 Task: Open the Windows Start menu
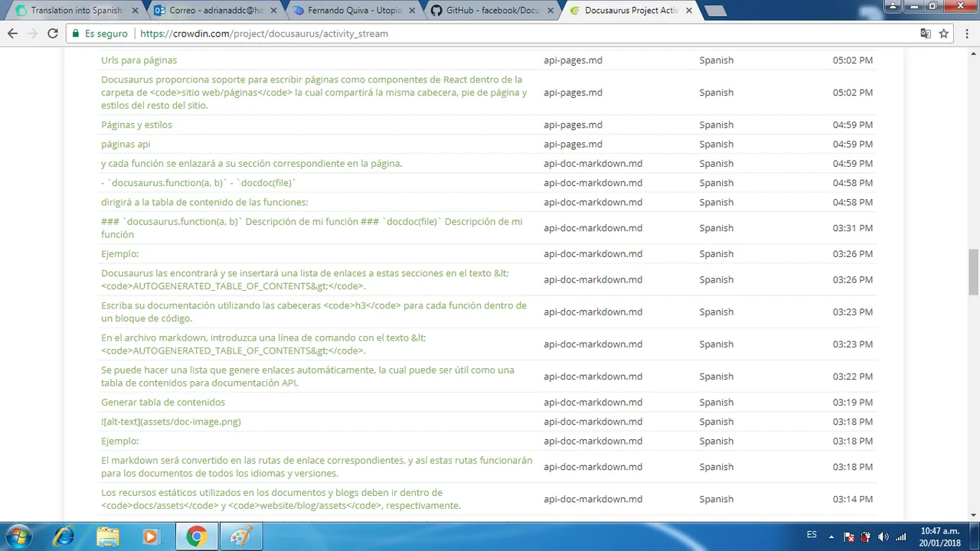tap(18, 536)
